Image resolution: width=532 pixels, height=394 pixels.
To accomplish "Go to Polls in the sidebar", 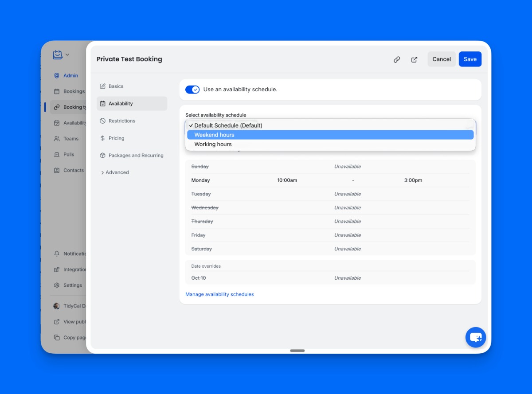I will pos(68,155).
